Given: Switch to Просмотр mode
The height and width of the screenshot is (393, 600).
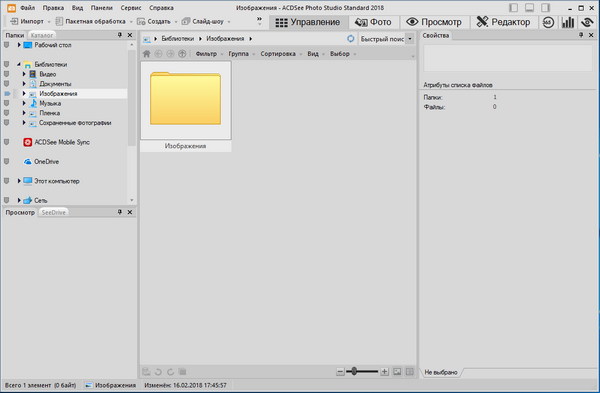Looking at the screenshot, I should pyautogui.click(x=434, y=22).
